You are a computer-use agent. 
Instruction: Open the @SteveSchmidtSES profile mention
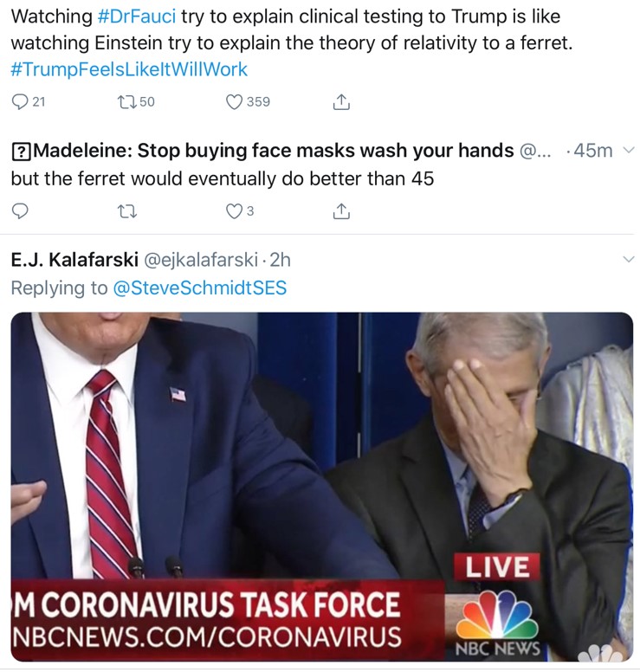coord(200,288)
